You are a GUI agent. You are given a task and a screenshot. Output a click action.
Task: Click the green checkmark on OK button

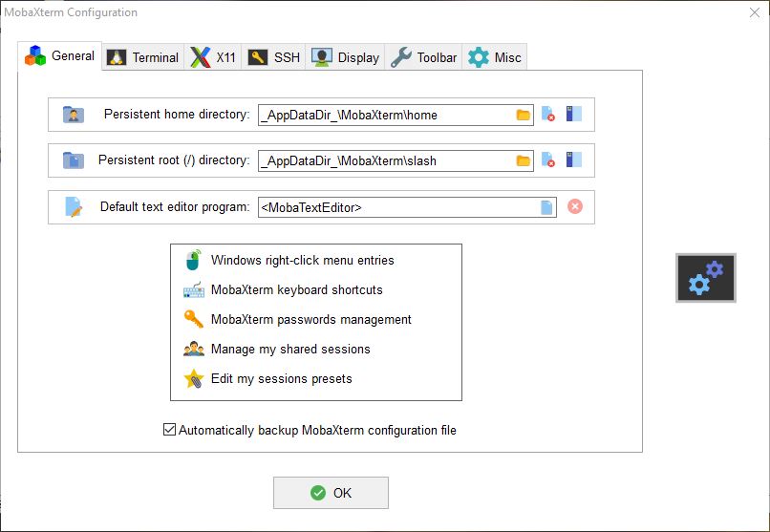pos(318,493)
